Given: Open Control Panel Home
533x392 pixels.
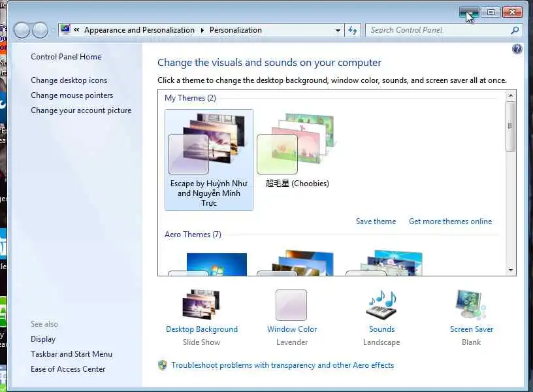Looking at the screenshot, I should pyautogui.click(x=66, y=57).
